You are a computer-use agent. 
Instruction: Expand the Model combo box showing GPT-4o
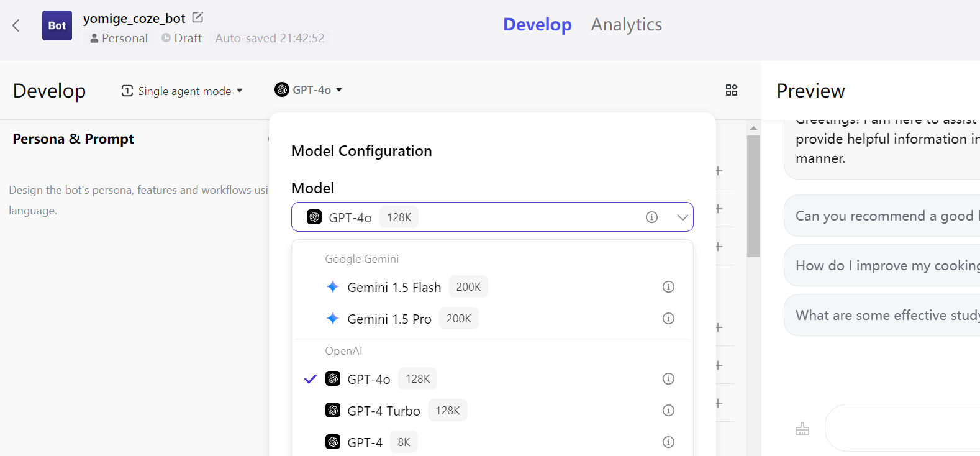pyautogui.click(x=492, y=217)
